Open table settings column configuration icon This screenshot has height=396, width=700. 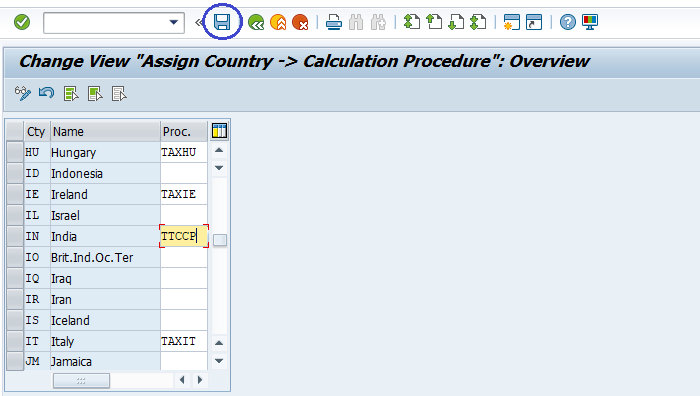(x=219, y=131)
